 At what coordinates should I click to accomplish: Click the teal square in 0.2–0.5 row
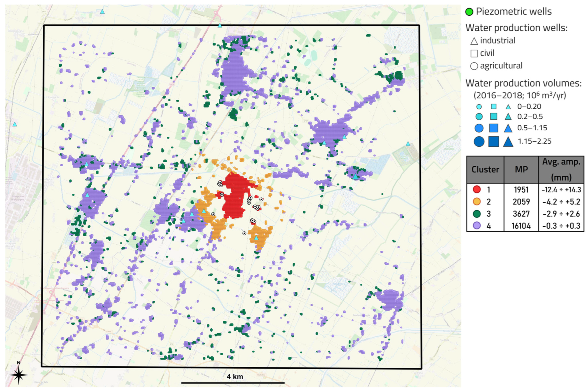point(493,117)
